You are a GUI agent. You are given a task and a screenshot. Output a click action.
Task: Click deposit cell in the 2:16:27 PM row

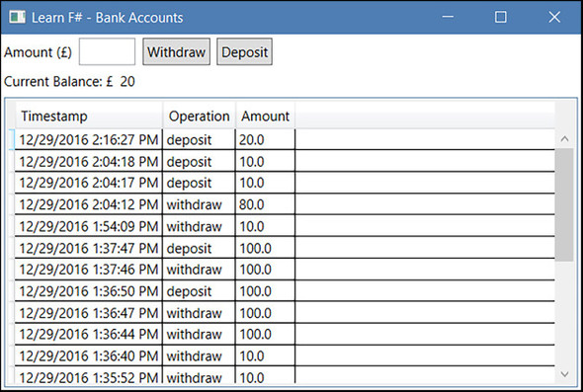[x=199, y=139]
